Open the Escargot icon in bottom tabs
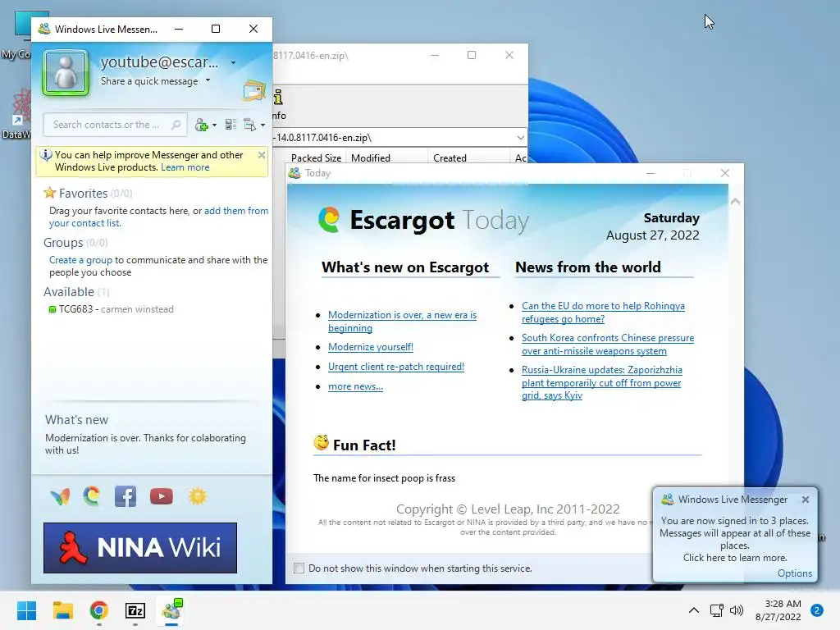Image resolution: width=840 pixels, height=630 pixels. [x=92, y=496]
